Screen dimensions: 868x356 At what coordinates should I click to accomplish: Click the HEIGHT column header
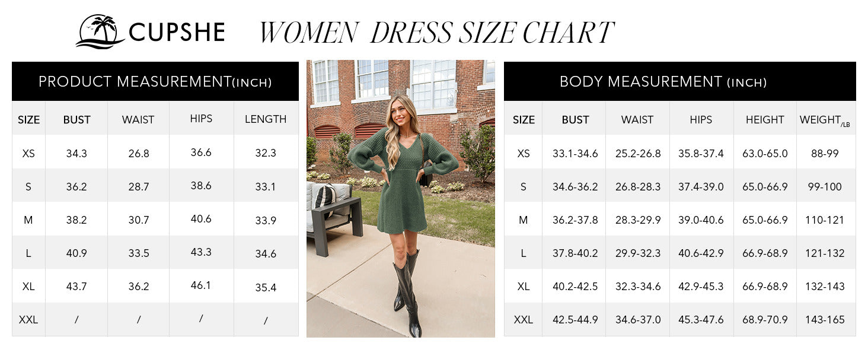pyautogui.click(x=765, y=120)
